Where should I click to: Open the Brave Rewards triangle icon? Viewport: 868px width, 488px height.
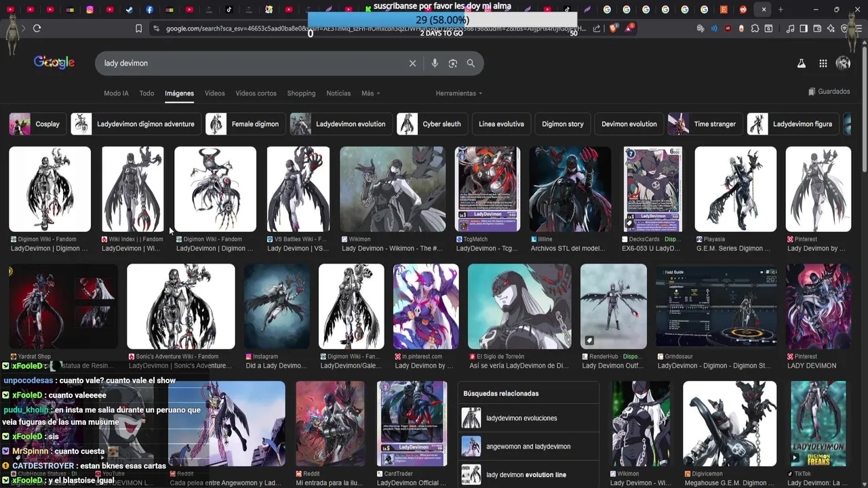coord(630,28)
